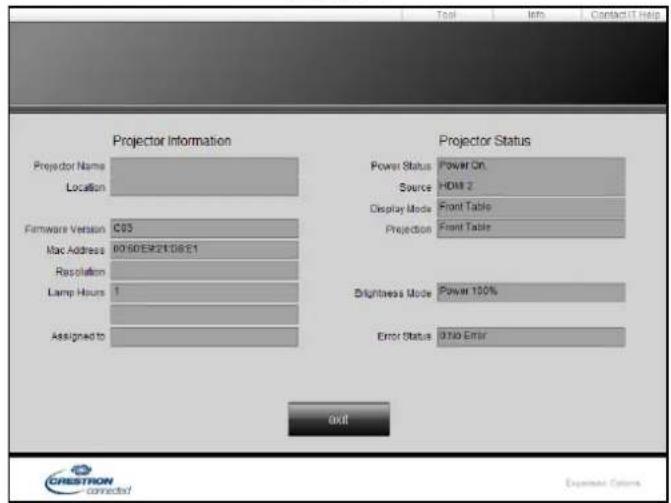Click the Projection field showing Front Table
The height and width of the screenshot is (503, 671).
click(x=531, y=228)
